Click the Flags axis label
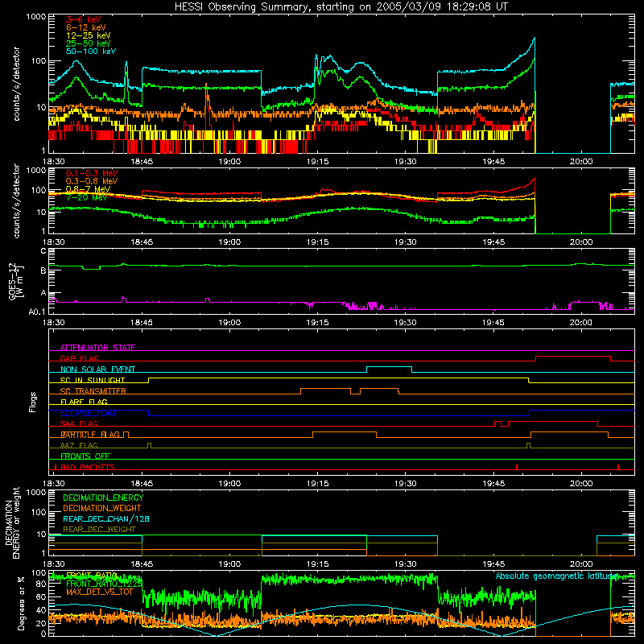Screen dimensions: 644x644 (33, 402)
